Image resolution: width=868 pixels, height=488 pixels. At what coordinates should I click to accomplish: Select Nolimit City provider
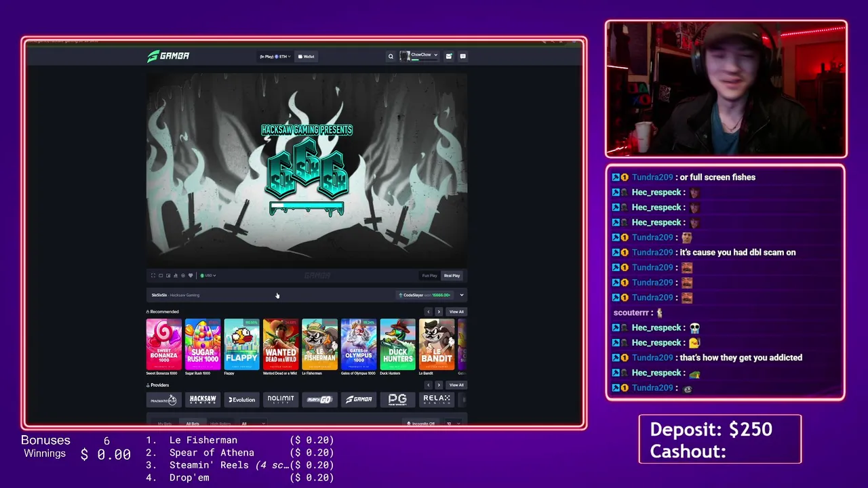(281, 400)
